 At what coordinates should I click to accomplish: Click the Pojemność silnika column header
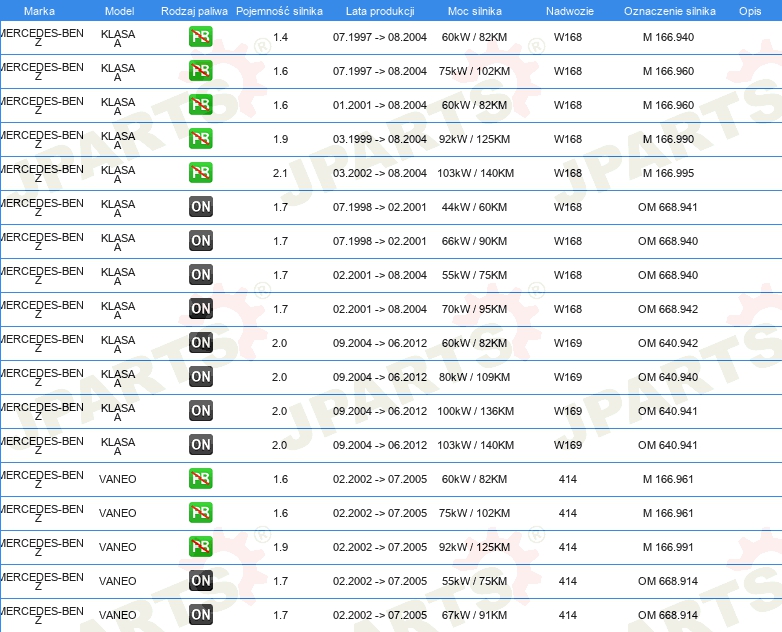pyautogui.click(x=279, y=11)
